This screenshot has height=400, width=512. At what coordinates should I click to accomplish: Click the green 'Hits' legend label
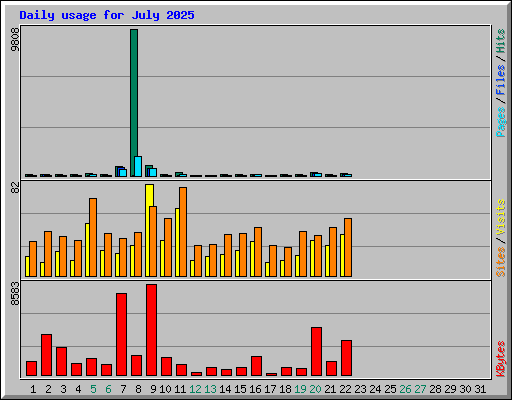tap(501, 41)
